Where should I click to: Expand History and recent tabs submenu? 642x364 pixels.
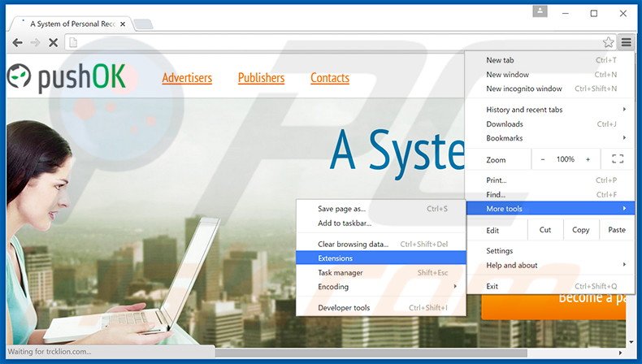550,110
